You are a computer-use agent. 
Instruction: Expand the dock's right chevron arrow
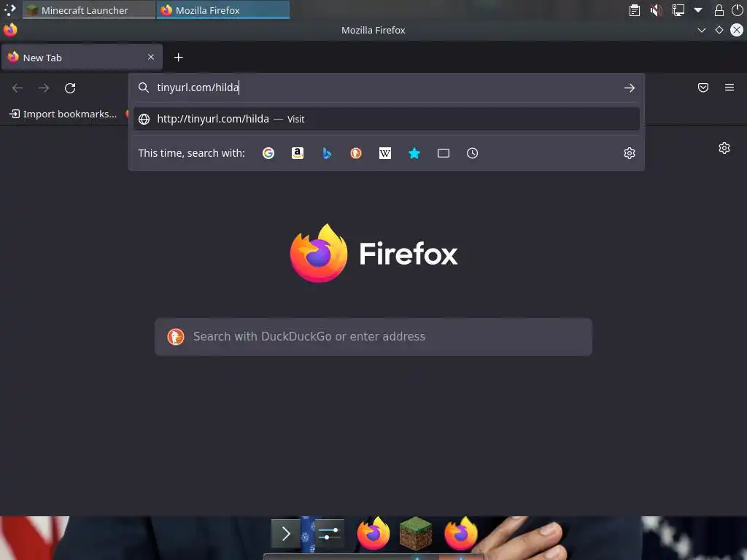[286, 534]
